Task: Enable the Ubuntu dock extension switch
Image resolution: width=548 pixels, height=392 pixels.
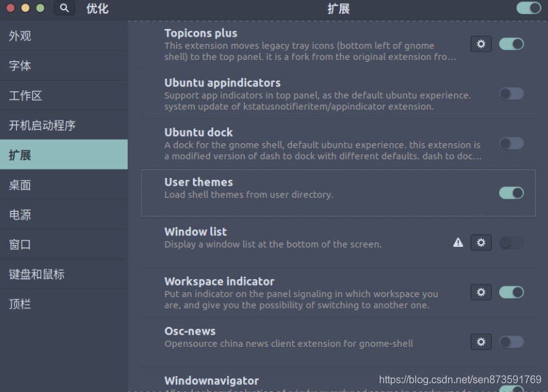Action: point(511,143)
